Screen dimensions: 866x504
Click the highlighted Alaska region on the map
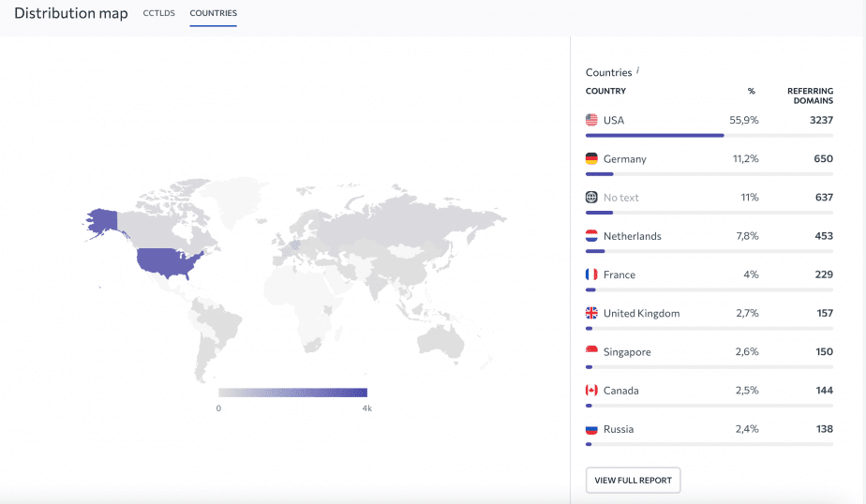point(101,220)
